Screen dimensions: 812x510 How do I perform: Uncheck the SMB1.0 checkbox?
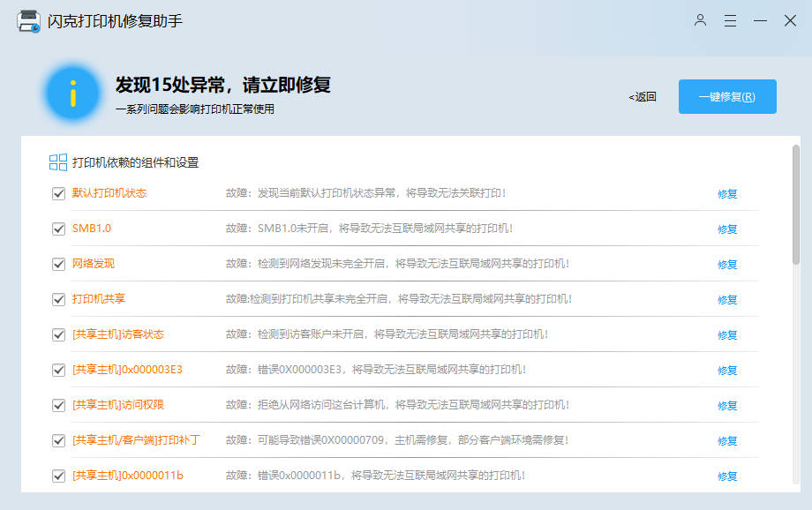pos(59,228)
